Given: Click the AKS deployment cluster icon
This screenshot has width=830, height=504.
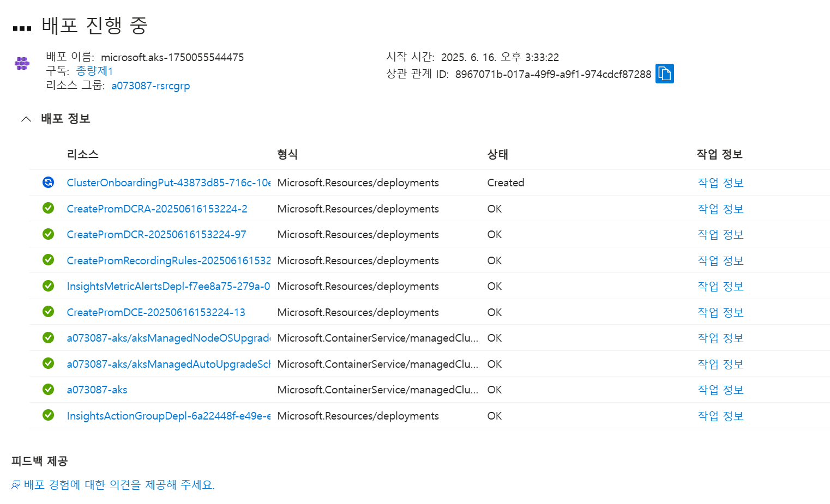Looking at the screenshot, I should [22, 64].
